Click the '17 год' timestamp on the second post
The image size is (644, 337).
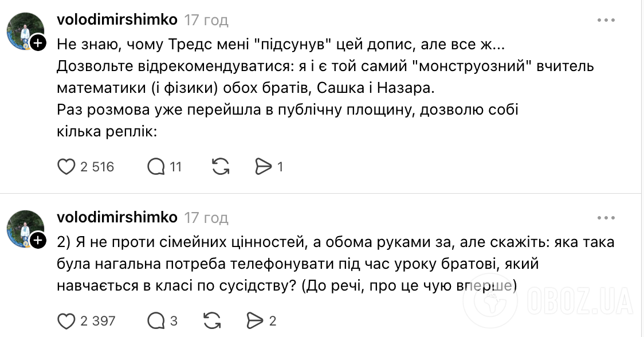click(x=206, y=217)
